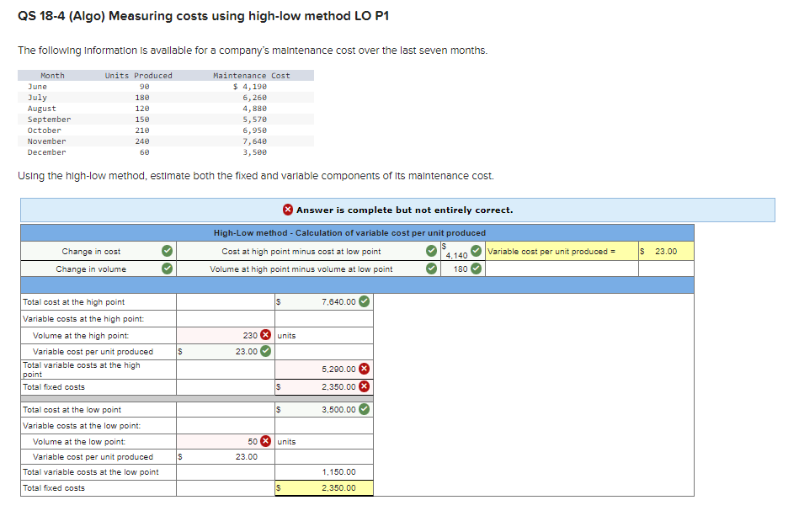Image resolution: width=799 pixels, height=532 pixels.
Task: Click the 'September' month entry
Action: [49, 120]
